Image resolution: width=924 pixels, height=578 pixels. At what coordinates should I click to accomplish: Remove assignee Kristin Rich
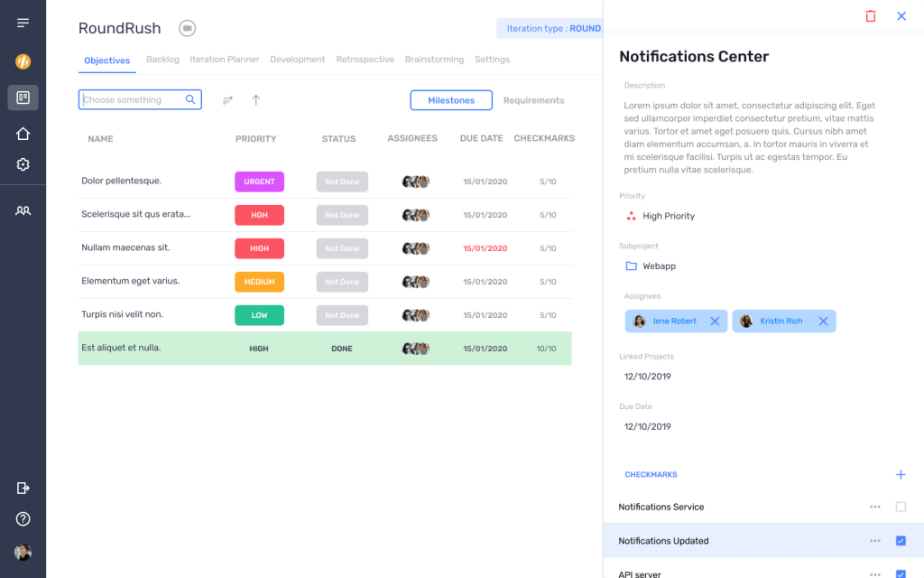[x=823, y=322]
